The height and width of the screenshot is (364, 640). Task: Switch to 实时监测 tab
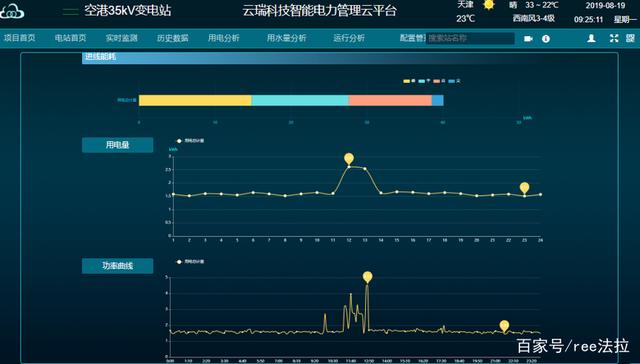pyautogui.click(x=122, y=38)
